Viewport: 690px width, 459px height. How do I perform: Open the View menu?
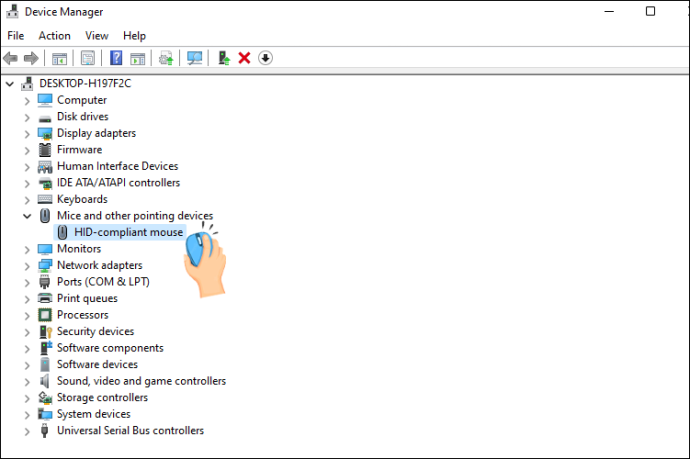coord(97,36)
